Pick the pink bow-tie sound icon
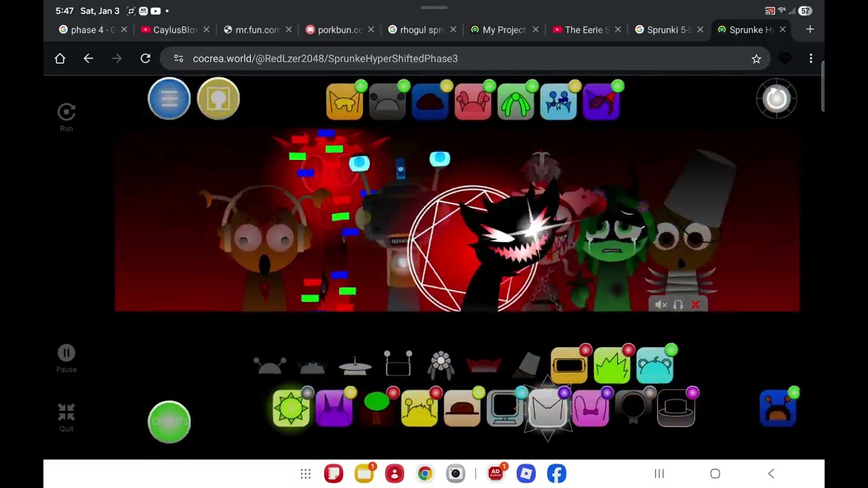868x488 pixels. click(590, 408)
